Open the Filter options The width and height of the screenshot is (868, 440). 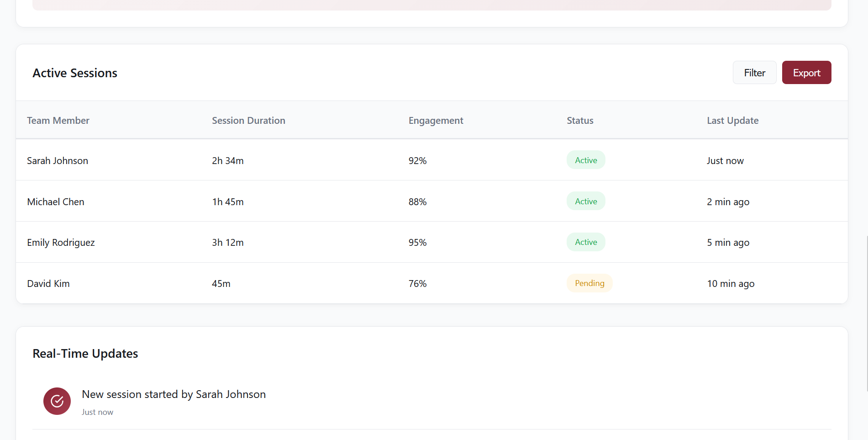pyautogui.click(x=754, y=72)
